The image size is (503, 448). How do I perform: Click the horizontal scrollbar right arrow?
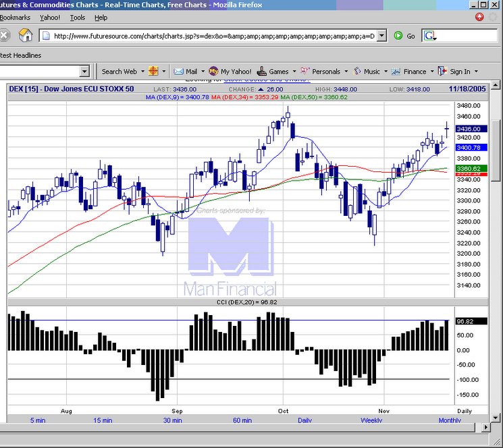click(486, 427)
